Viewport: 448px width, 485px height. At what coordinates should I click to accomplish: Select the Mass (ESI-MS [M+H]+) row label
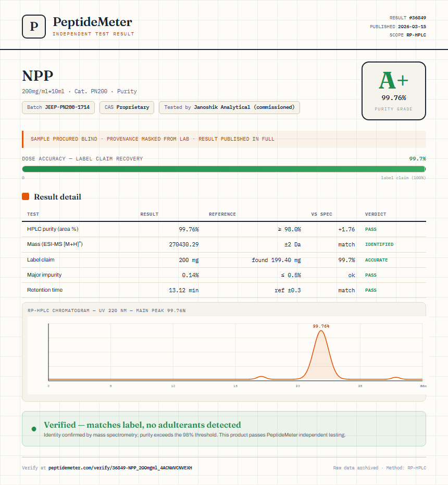pyautogui.click(x=55, y=244)
